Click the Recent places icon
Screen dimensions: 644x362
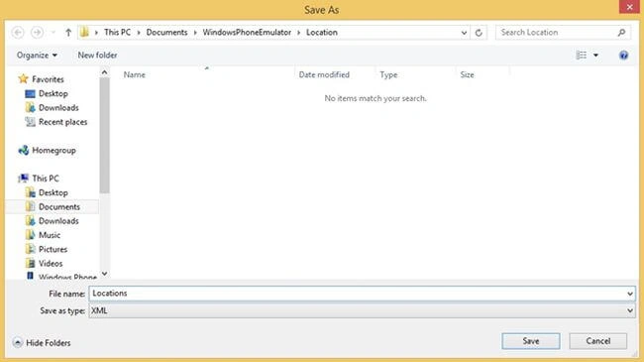[30, 122]
